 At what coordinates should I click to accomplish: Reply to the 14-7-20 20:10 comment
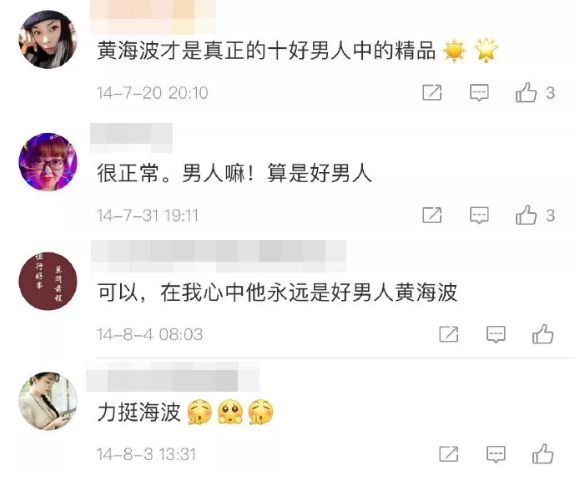point(479,93)
